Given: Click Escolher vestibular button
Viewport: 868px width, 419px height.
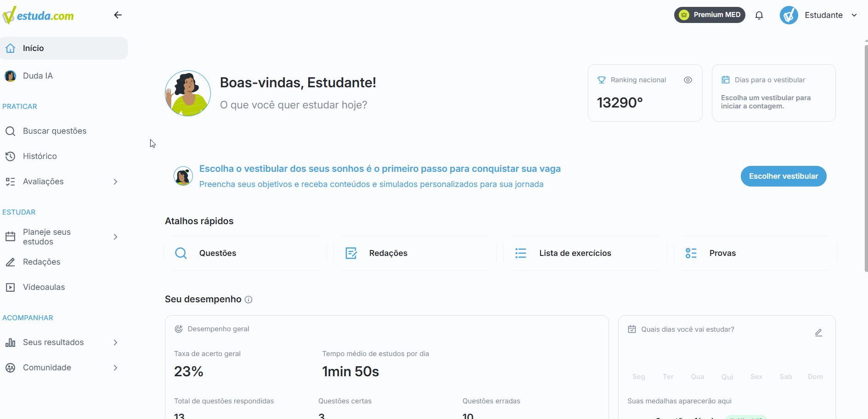Looking at the screenshot, I should coord(783,176).
